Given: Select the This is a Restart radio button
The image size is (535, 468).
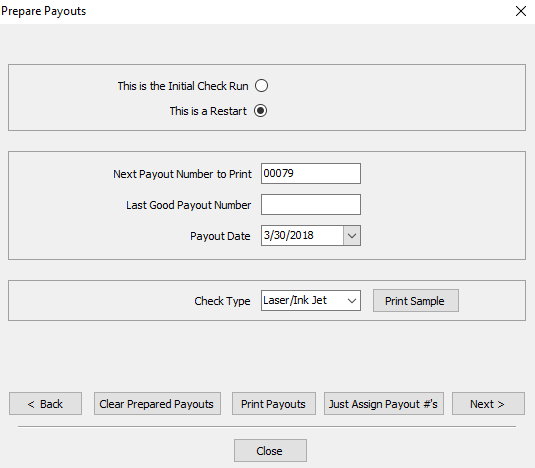Looking at the screenshot, I should pos(260,111).
